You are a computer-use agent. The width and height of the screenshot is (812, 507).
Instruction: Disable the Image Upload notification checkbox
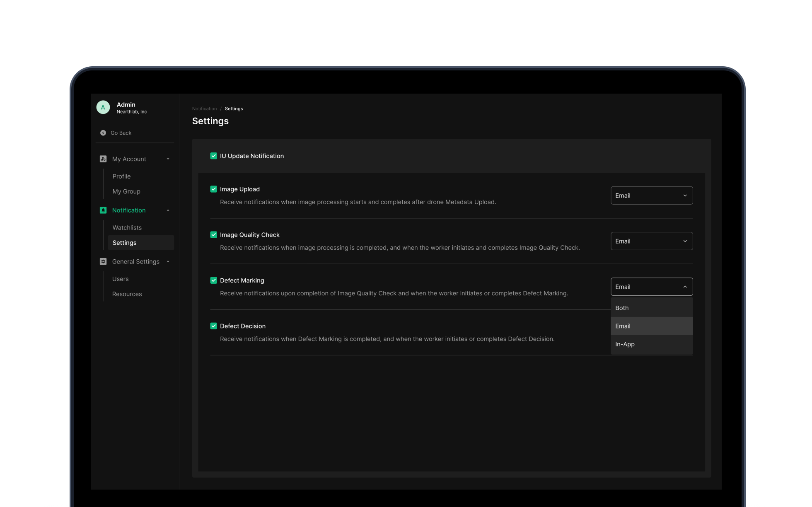pyautogui.click(x=213, y=189)
